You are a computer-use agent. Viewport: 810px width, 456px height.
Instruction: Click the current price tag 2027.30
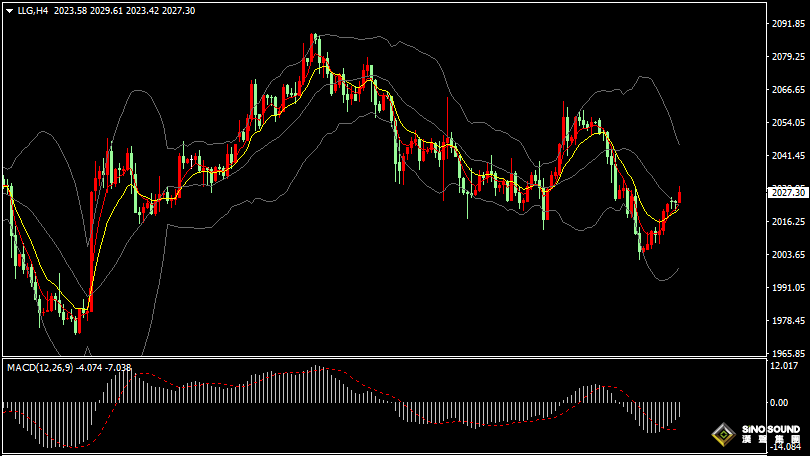[786, 191]
